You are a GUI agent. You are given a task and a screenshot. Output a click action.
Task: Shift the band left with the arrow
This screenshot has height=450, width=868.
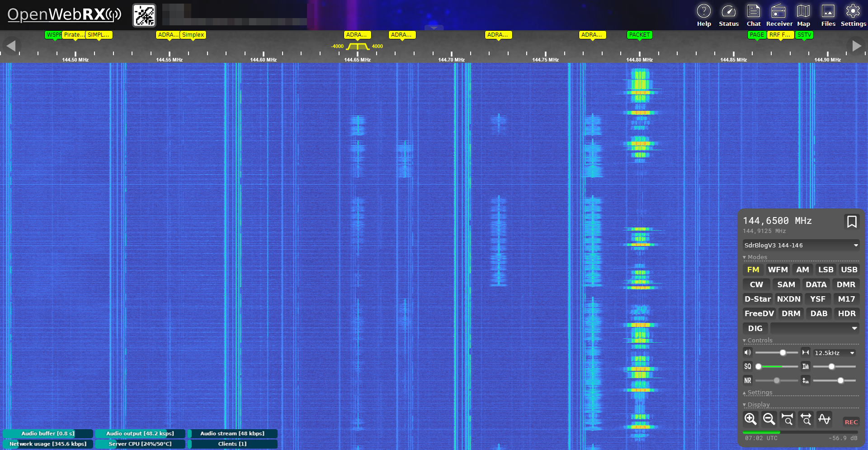click(11, 46)
